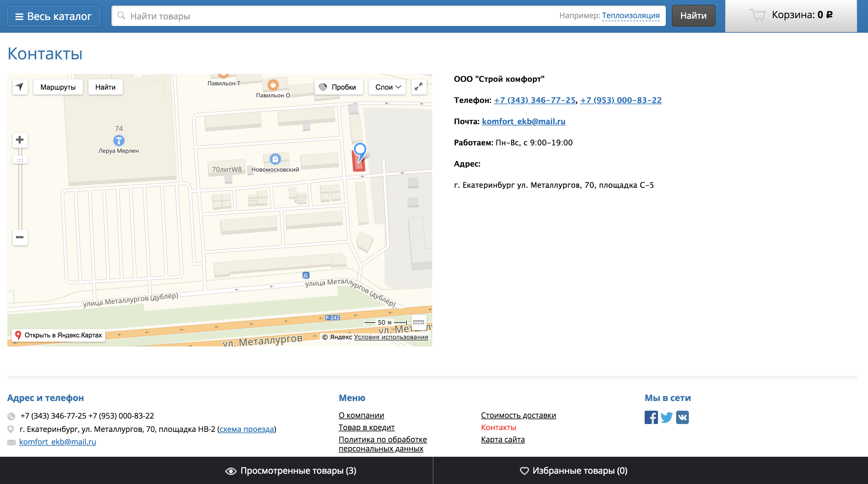This screenshot has width=868, height=484.
Task: Open the Слои layers dropdown
Action: (386, 87)
